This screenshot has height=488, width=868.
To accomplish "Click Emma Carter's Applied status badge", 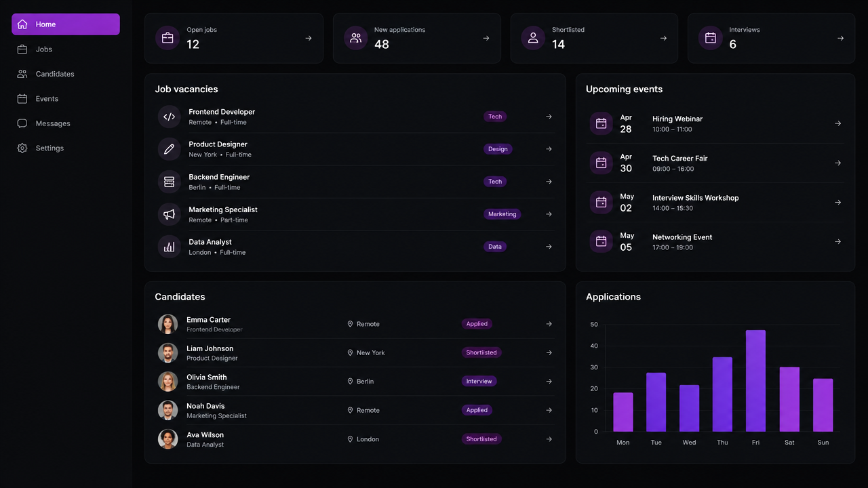I will point(477,324).
